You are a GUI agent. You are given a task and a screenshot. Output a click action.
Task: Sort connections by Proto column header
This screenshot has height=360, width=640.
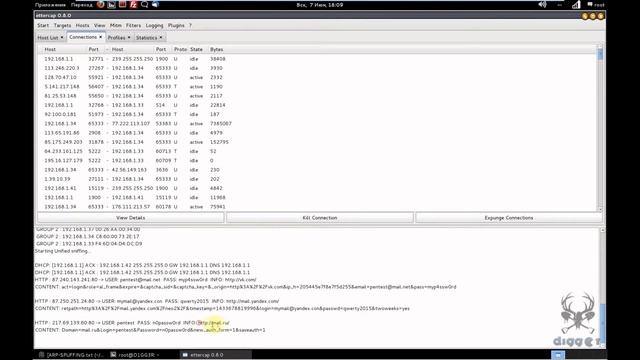(x=180, y=49)
